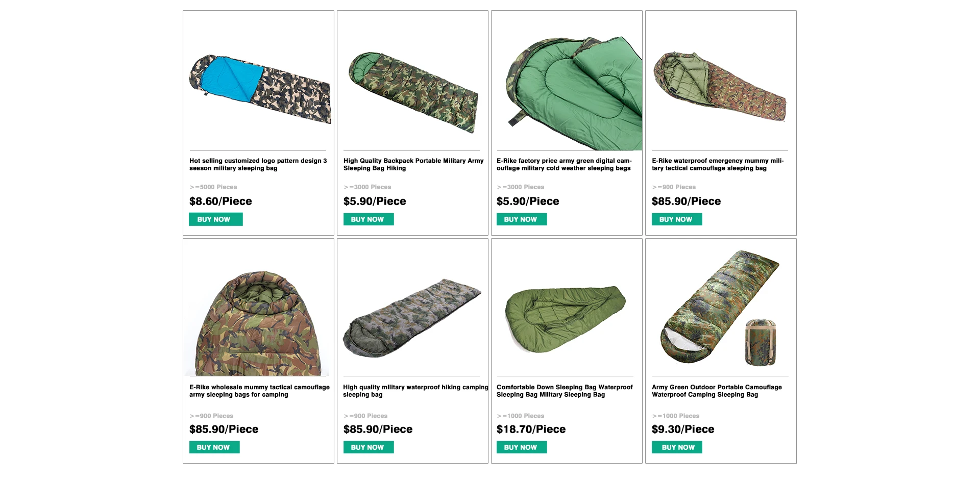The width and height of the screenshot is (980, 484).
Task: Open grey camo hiking camping bag image
Action: point(412,318)
